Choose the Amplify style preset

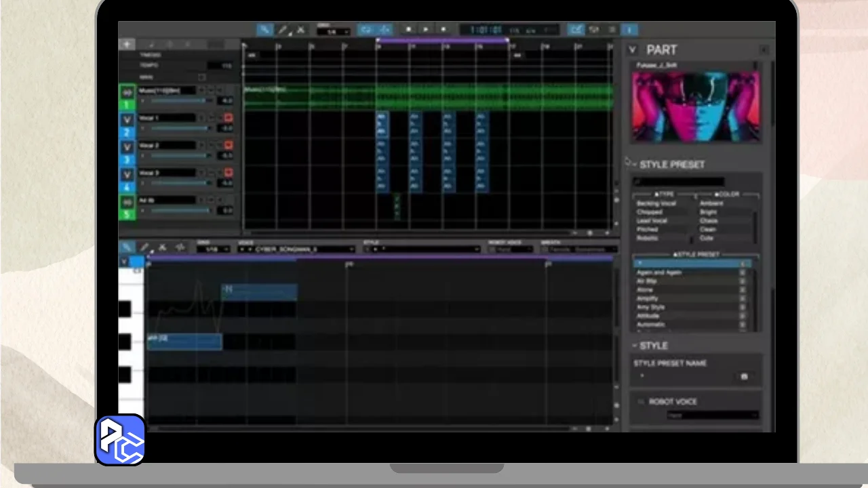coord(648,298)
